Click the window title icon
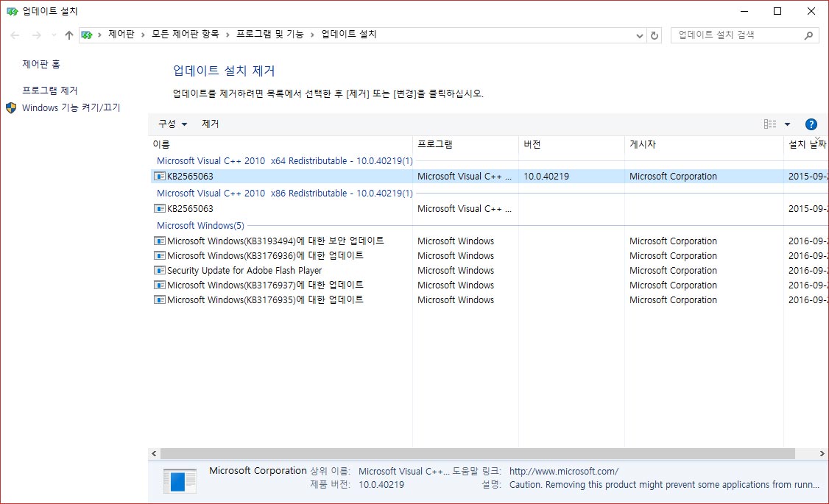Image resolution: width=829 pixels, height=504 pixels. click(x=12, y=11)
